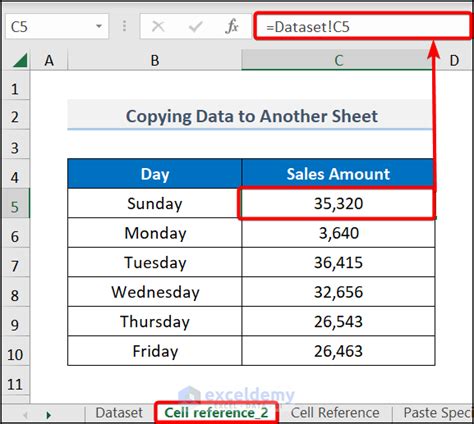
Task: Click the Enter checkmark icon in formula bar
Action: (195, 26)
